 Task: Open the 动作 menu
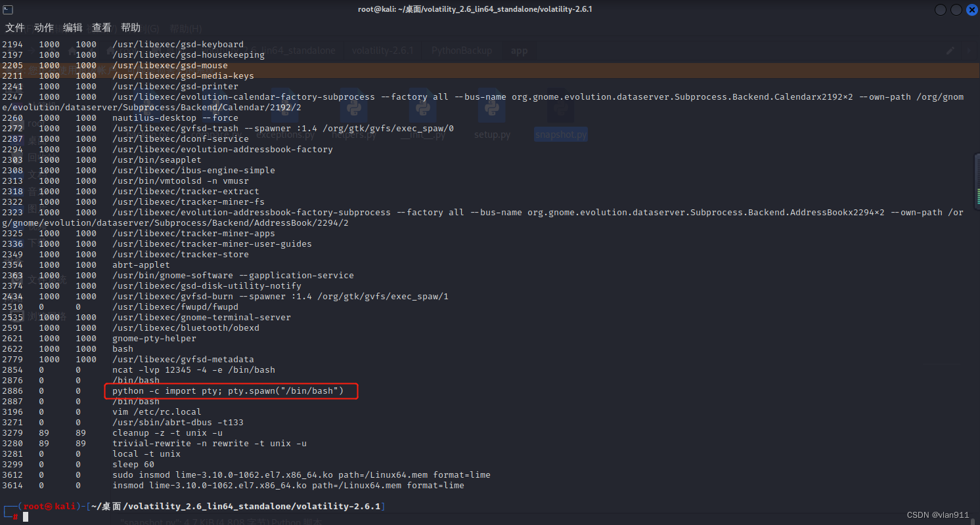pyautogui.click(x=44, y=28)
